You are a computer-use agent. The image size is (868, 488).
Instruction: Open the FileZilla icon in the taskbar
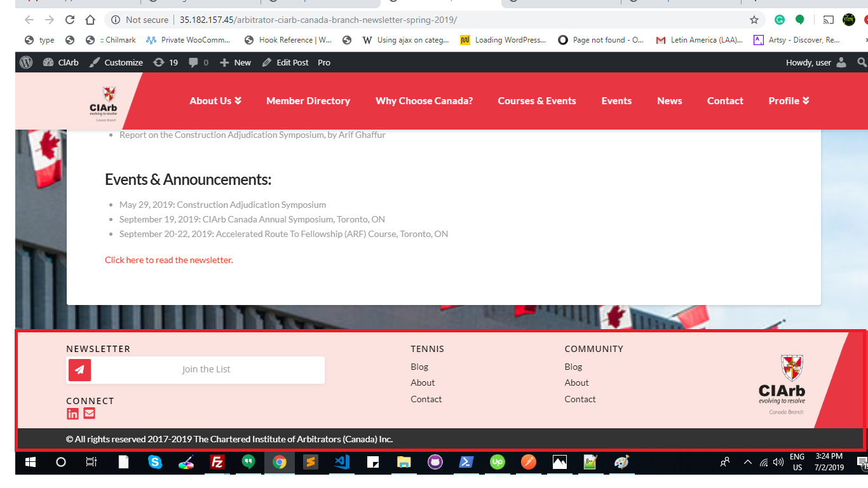coord(217,462)
